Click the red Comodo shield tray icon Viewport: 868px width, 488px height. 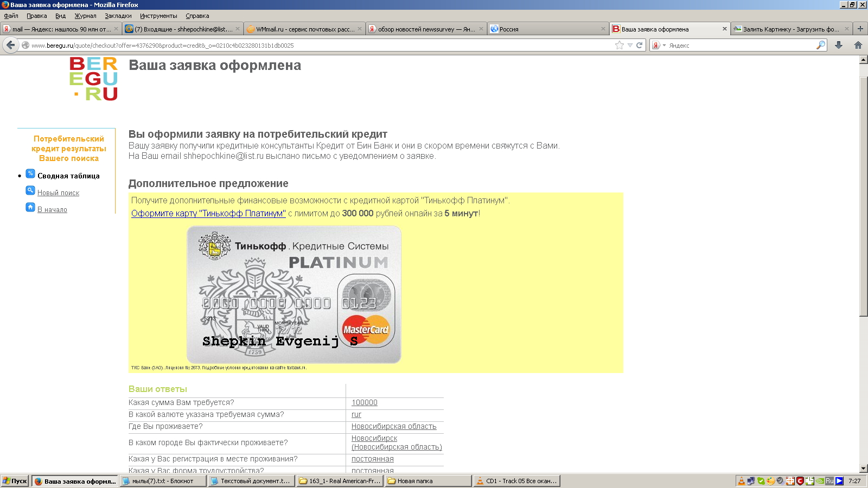click(x=800, y=481)
